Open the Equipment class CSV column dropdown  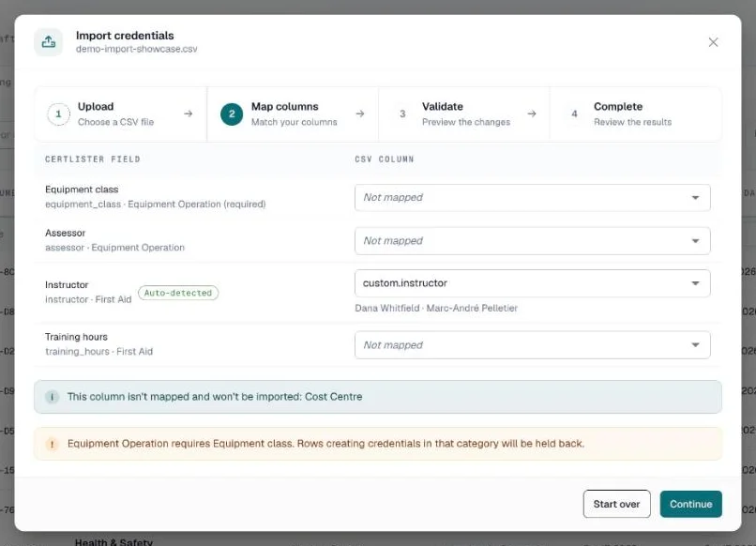[x=532, y=198]
